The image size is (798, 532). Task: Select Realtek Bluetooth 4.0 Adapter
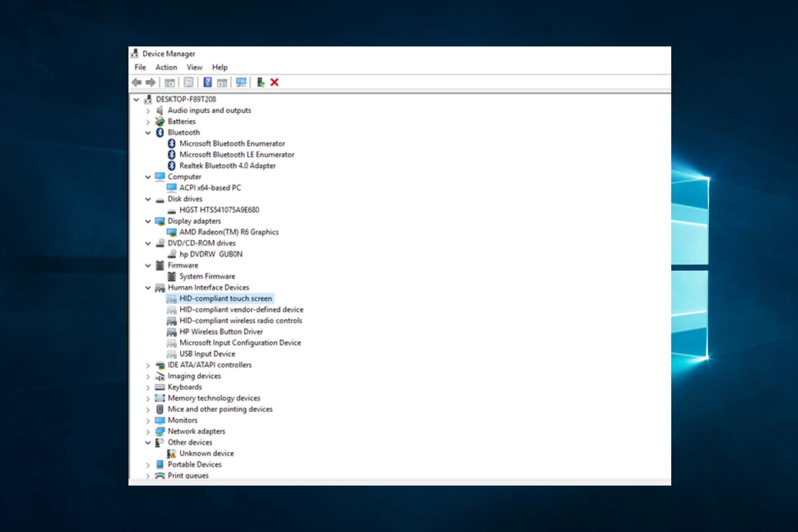tap(227, 165)
